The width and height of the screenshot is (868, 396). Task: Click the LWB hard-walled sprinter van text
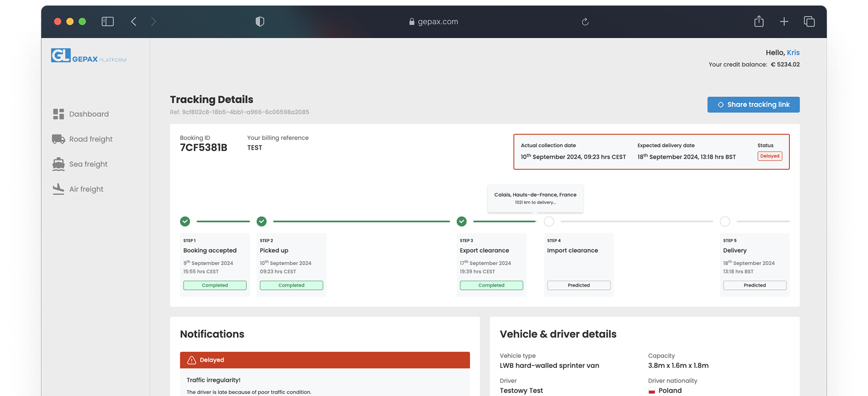pos(549,366)
